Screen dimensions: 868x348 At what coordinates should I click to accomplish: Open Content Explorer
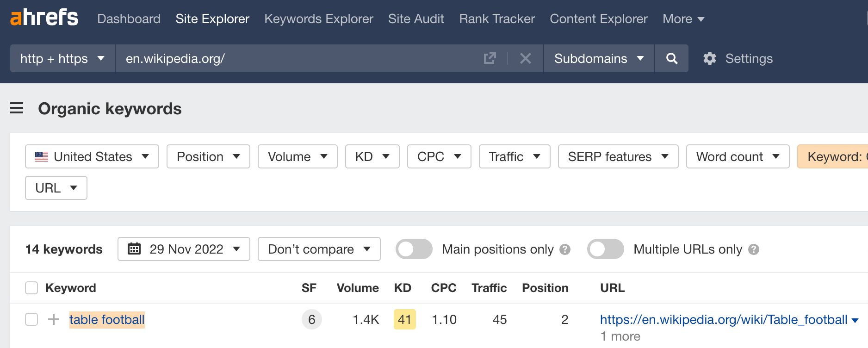(x=598, y=19)
